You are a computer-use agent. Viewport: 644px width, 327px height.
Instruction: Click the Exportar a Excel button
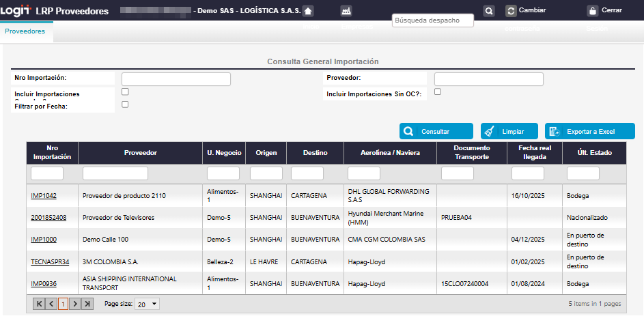pos(590,131)
